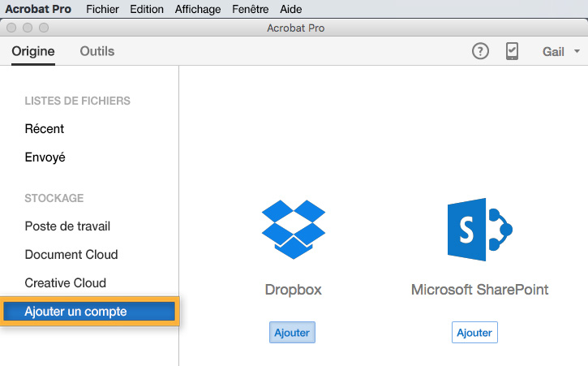588x366 pixels.
Task: Click the Gail user name
Action: (553, 51)
